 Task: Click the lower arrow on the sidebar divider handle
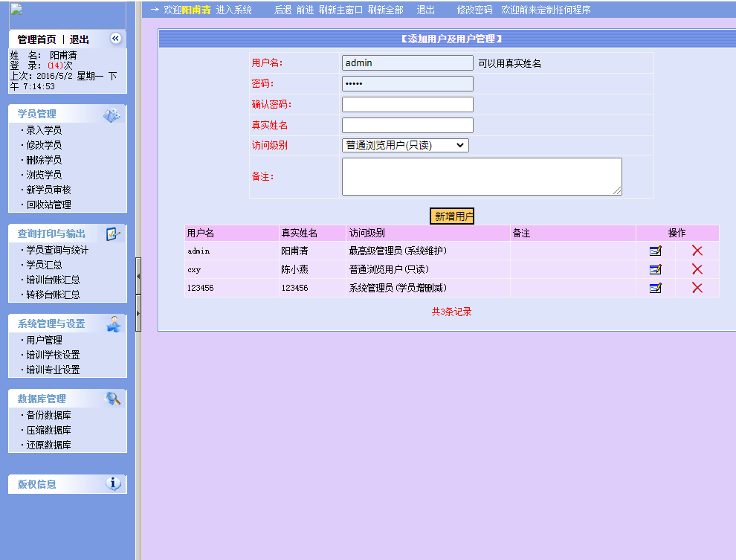pos(138,313)
